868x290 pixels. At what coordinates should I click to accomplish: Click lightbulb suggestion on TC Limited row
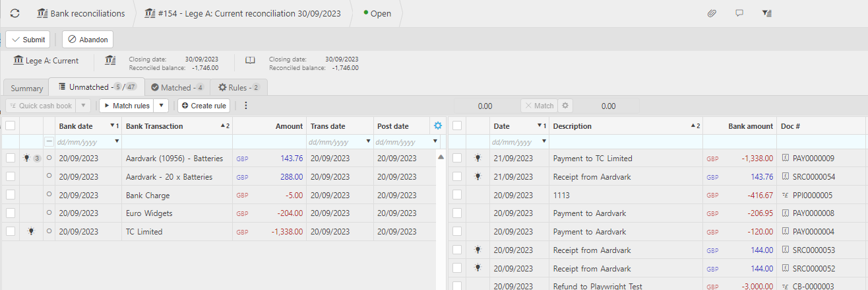(29, 232)
